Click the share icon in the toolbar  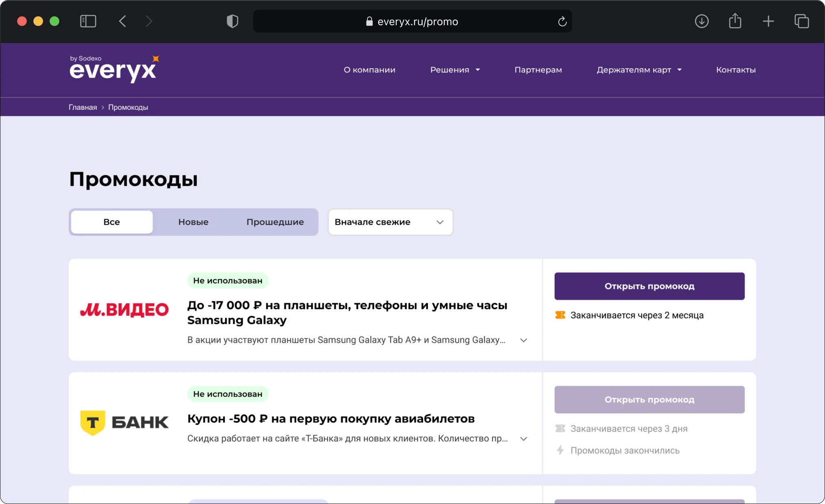tap(735, 21)
